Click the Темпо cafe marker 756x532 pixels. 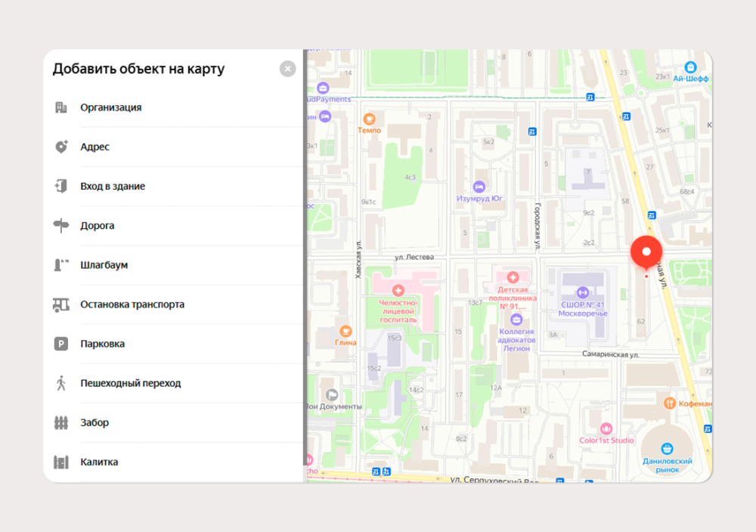(370, 119)
